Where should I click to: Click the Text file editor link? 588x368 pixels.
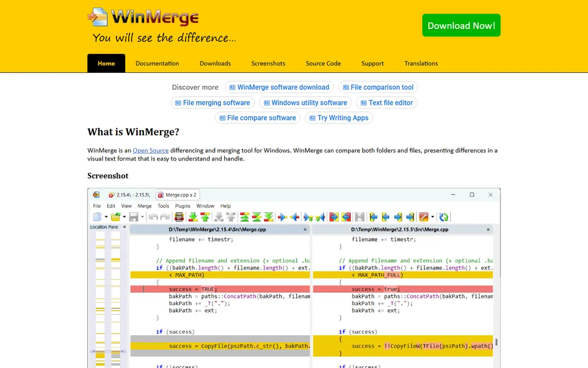click(386, 103)
